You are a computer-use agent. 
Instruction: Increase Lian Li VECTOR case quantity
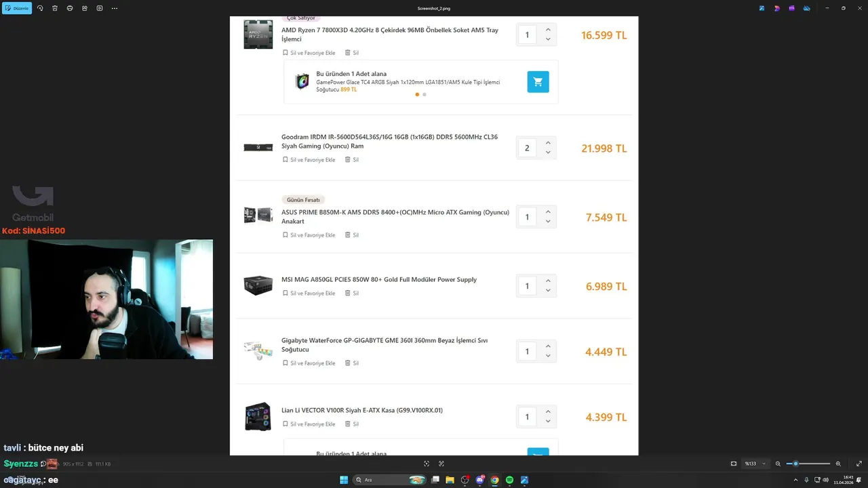[548, 412]
